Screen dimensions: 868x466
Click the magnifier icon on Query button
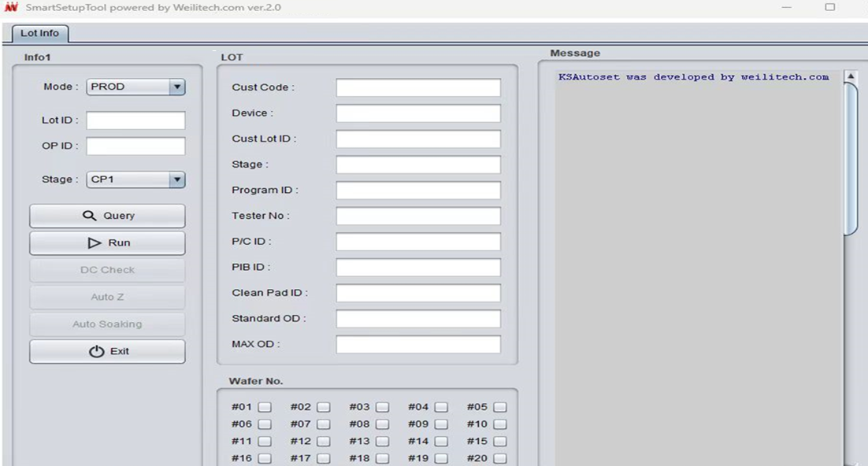pos(90,216)
